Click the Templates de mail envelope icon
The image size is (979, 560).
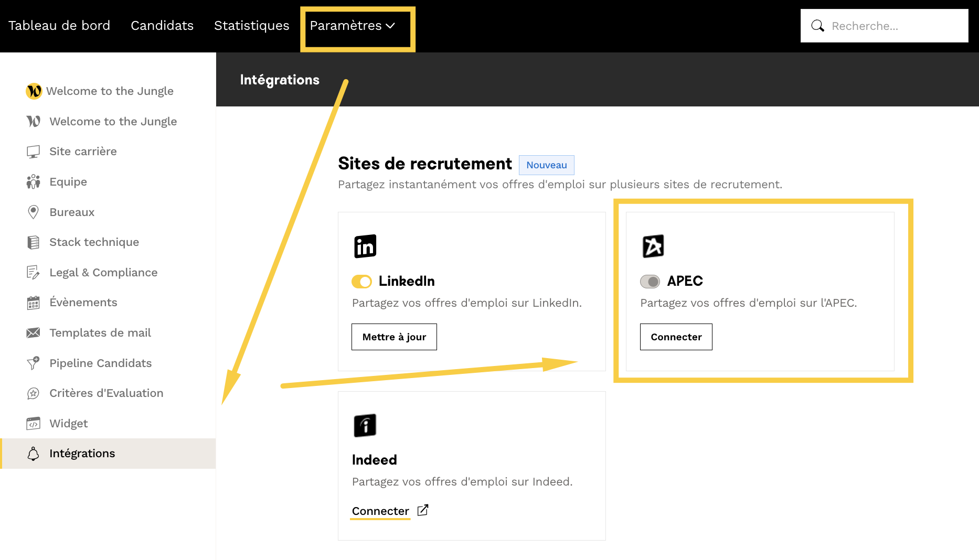point(33,333)
